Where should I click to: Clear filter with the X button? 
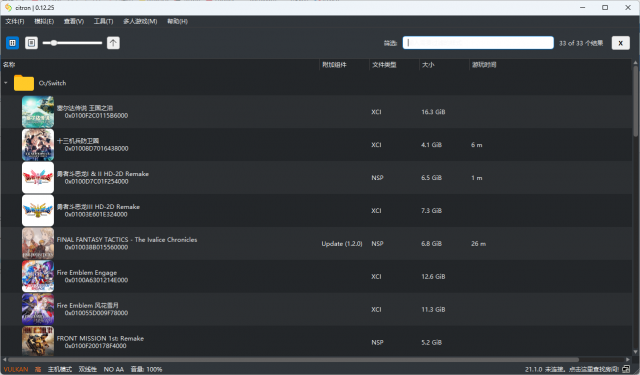[x=620, y=43]
